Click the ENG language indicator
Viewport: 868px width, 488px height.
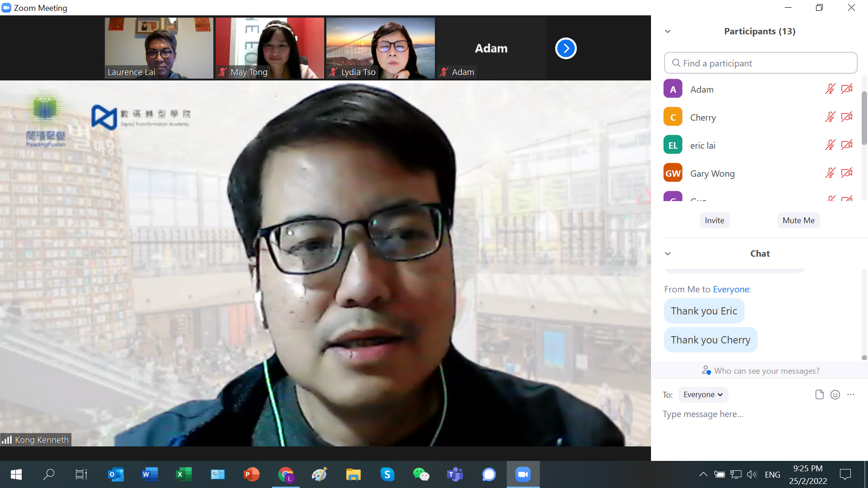[x=773, y=474]
